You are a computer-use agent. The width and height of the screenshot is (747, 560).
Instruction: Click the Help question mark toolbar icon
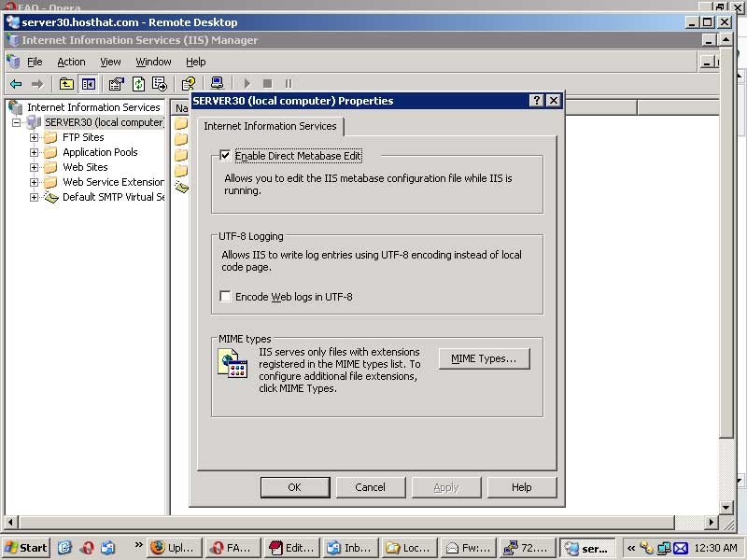tap(189, 84)
